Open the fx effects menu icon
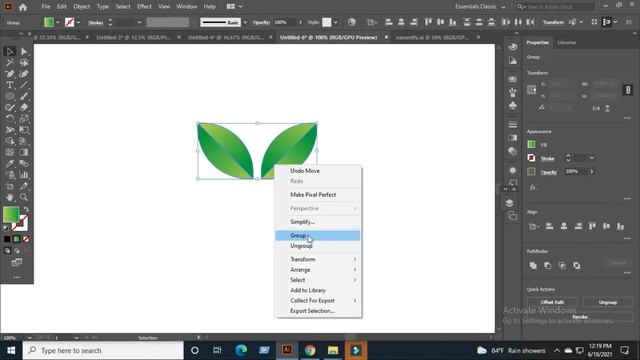Screen dimensions: 640x360 [533, 187]
